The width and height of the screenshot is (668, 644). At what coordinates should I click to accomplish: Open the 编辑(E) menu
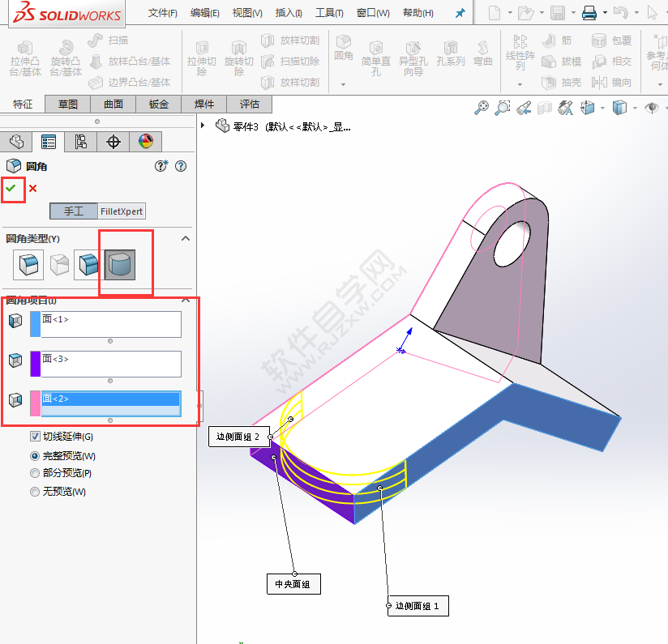[205, 13]
